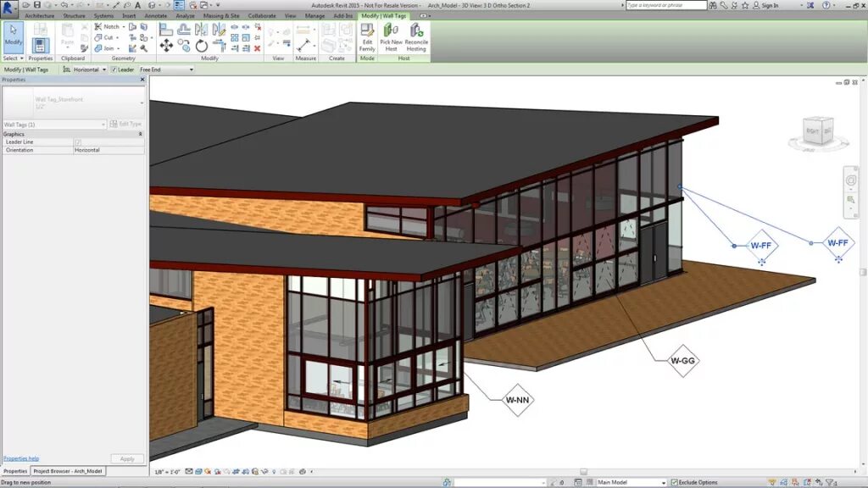Viewport: 868px width, 488px height.
Task: Open the Massing & Site tab
Action: (220, 15)
